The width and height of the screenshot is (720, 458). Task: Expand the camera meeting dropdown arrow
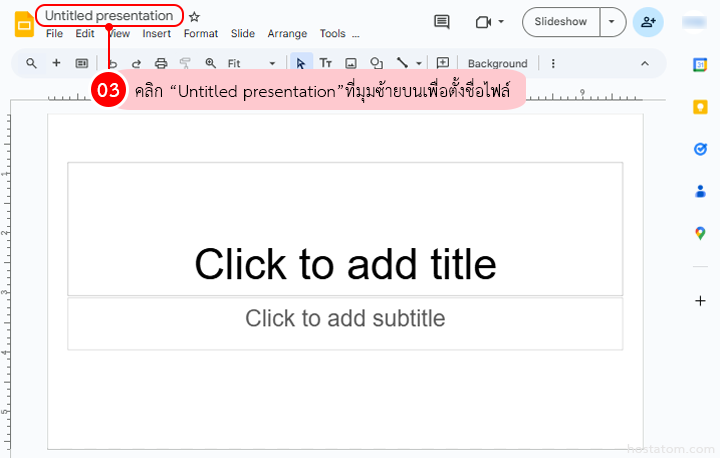(x=501, y=22)
